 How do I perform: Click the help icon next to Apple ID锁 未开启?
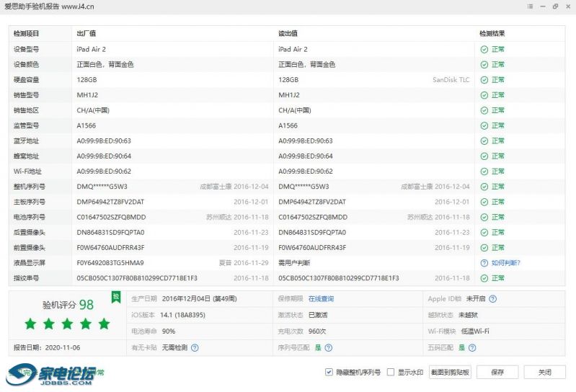492,299
